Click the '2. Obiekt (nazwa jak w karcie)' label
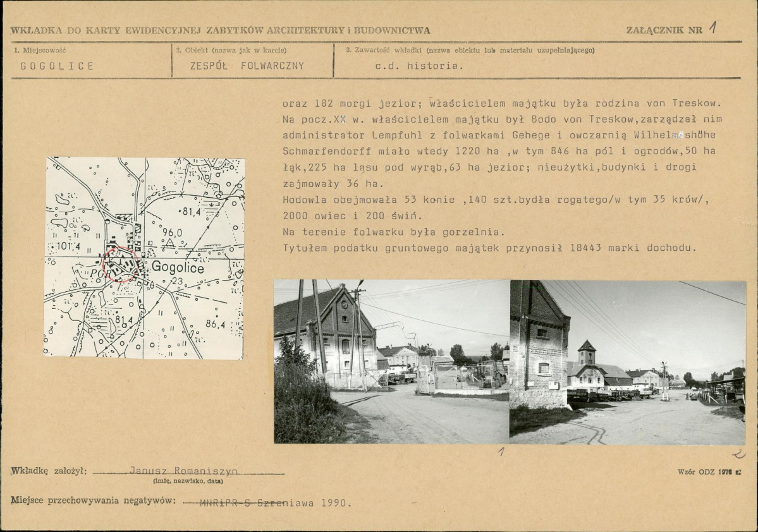Viewport: 758px width, 532px height. coord(231,51)
